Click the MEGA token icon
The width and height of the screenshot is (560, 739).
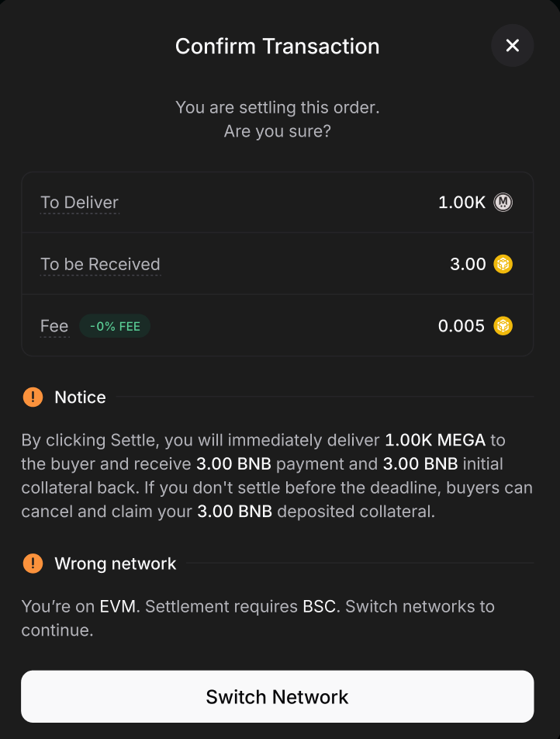(x=503, y=203)
